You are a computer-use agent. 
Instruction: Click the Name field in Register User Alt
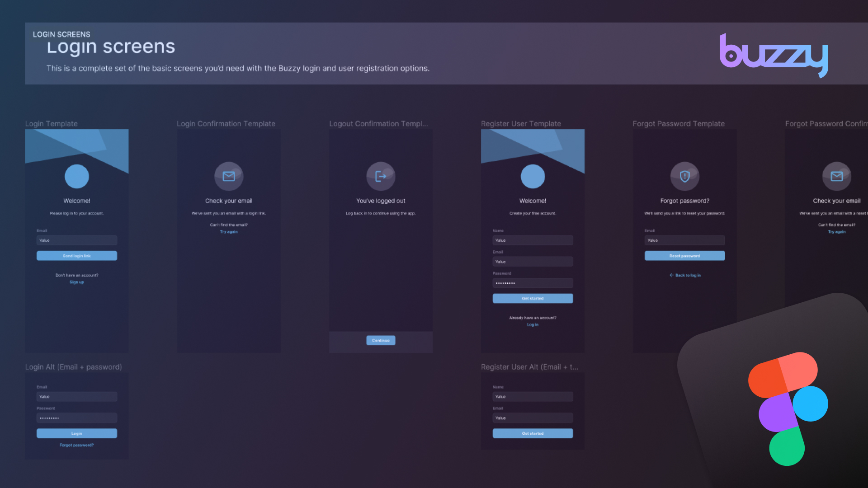tap(533, 397)
